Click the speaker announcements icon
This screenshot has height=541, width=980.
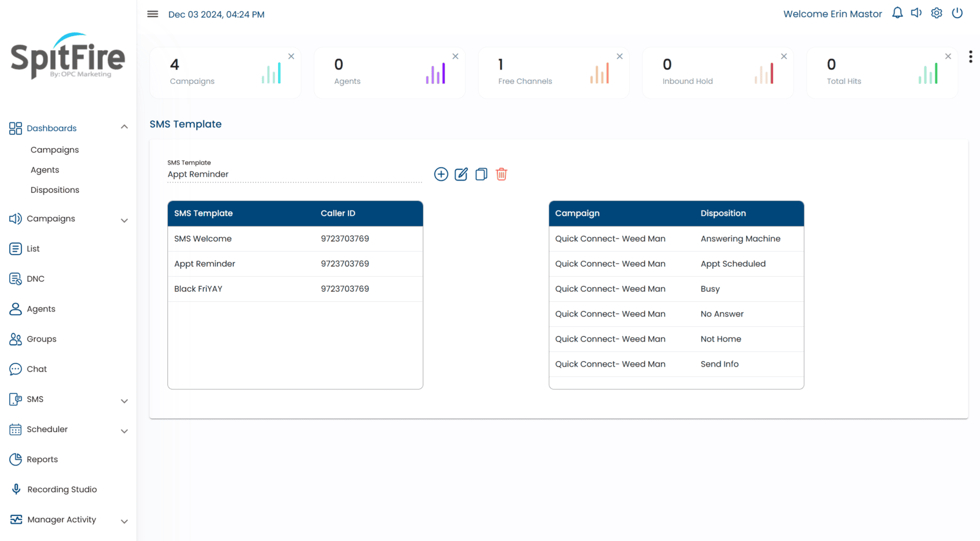click(x=916, y=13)
